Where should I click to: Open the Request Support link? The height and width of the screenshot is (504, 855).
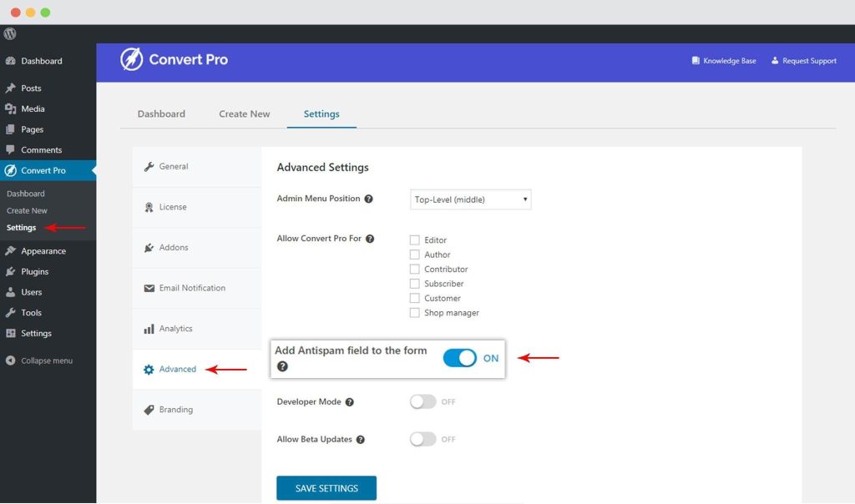pyautogui.click(x=804, y=60)
